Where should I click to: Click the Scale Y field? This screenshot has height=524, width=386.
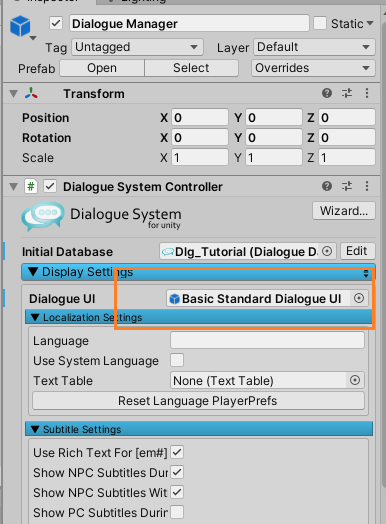pos(274,157)
